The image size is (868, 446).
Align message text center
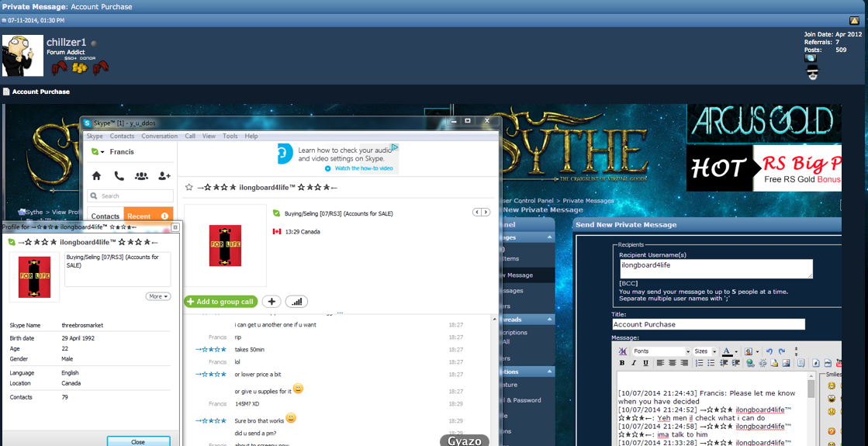point(673,363)
